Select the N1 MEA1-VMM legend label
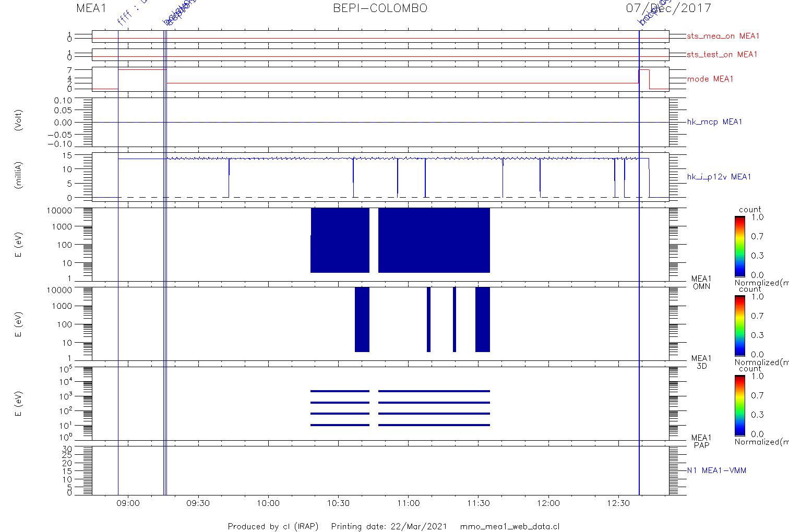The image size is (789, 532). pos(716,470)
